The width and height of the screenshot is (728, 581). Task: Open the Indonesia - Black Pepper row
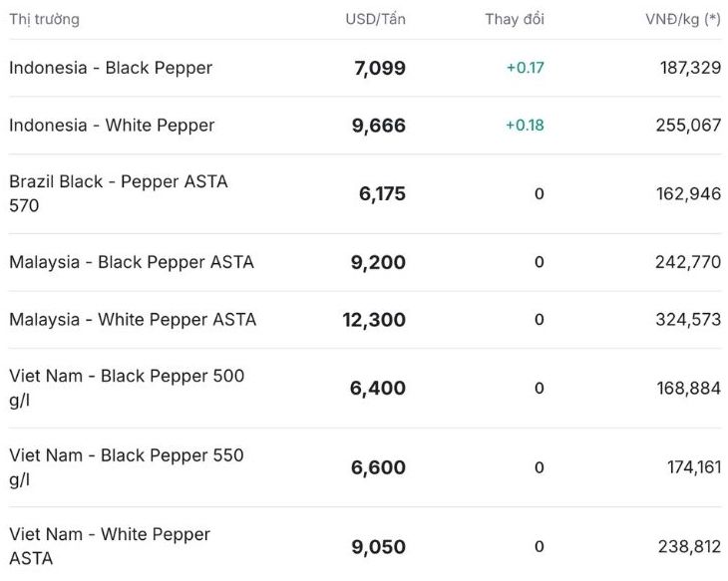[x=111, y=68]
